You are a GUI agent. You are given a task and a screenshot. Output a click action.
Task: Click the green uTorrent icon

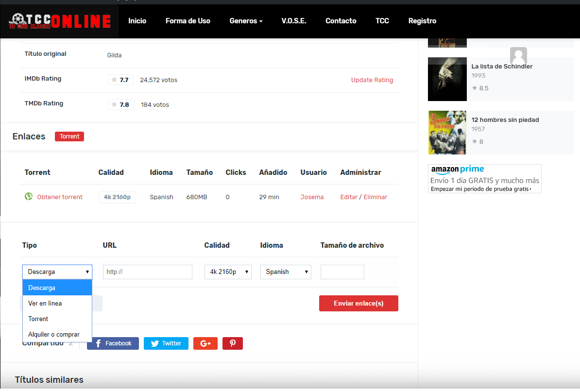(x=28, y=197)
